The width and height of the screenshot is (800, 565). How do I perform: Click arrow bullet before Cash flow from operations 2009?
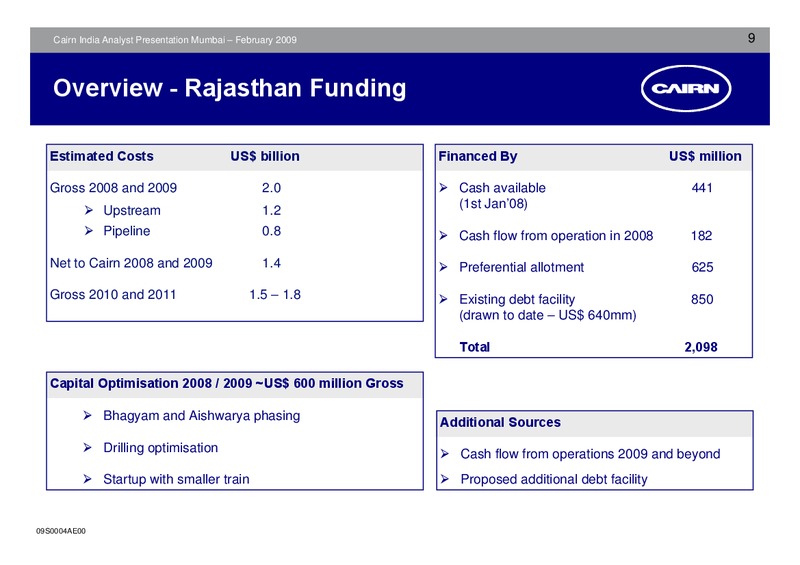pyautogui.click(x=445, y=454)
